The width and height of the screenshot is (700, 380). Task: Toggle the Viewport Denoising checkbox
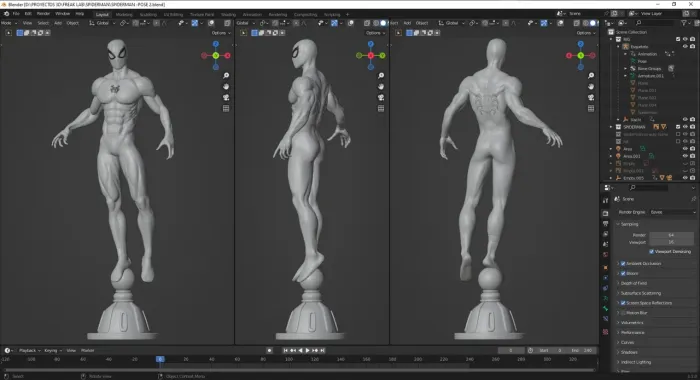pos(651,251)
